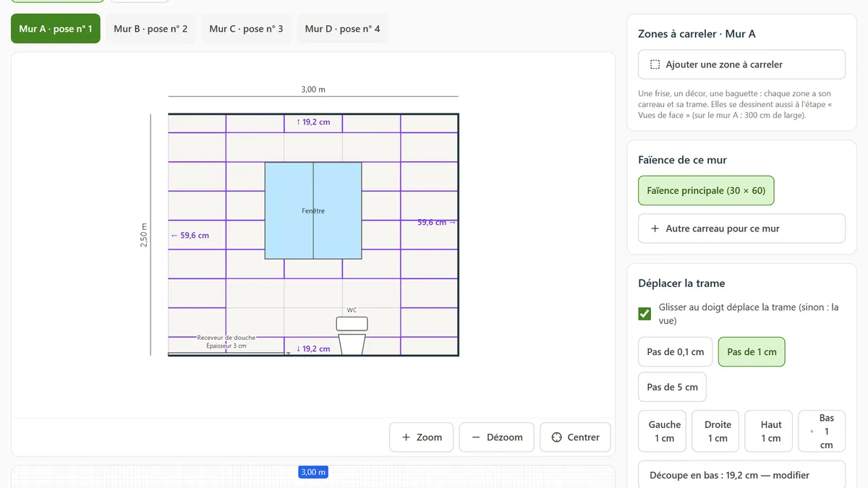Click the 2,50 m height dimension
The width and height of the screenshot is (868, 488).
point(144,235)
